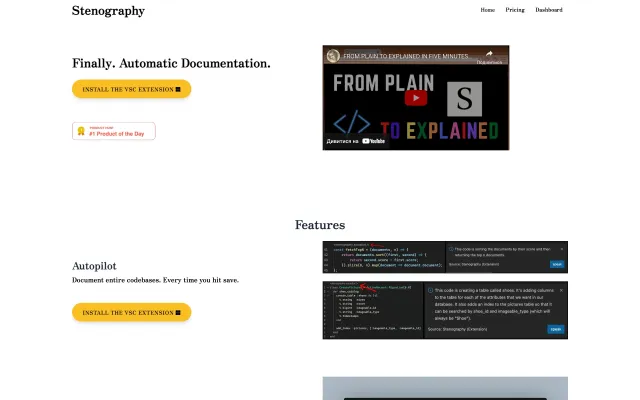Click info icon in second explanation popup
640x400 pixels.
click(430, 290)
